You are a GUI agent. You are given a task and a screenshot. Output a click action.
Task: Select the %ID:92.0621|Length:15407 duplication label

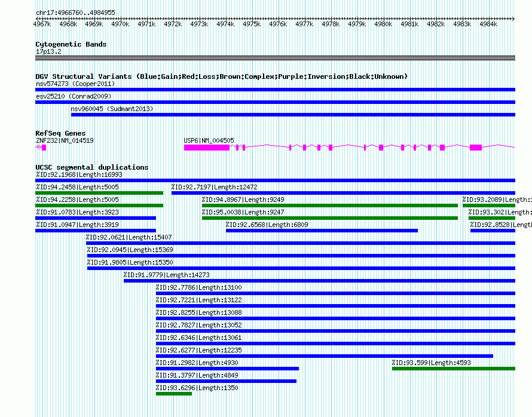tap(129, 237)
